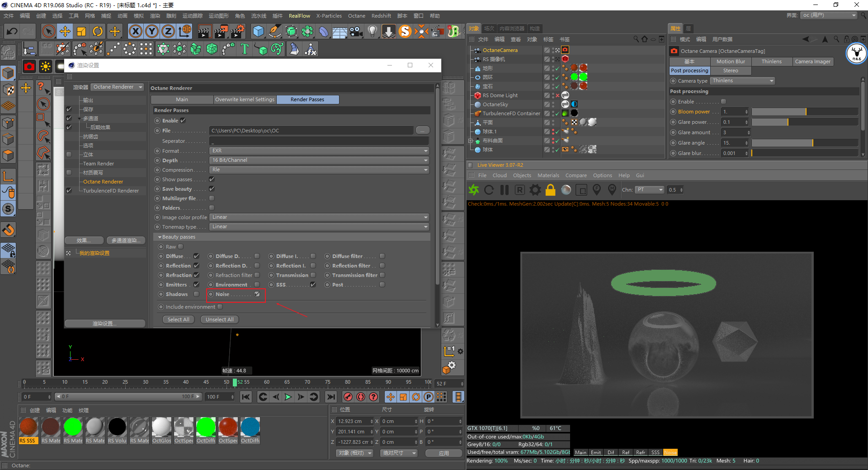Open the Chn PT kernel dropdown
Screen dimensions: 868x470
(x=649, y=190)
